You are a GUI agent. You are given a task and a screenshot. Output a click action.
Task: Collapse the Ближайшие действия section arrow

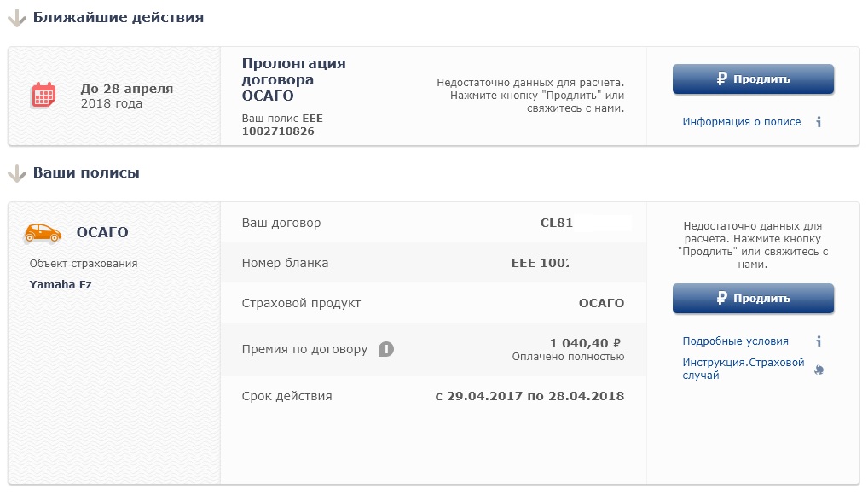pos(16,18)
